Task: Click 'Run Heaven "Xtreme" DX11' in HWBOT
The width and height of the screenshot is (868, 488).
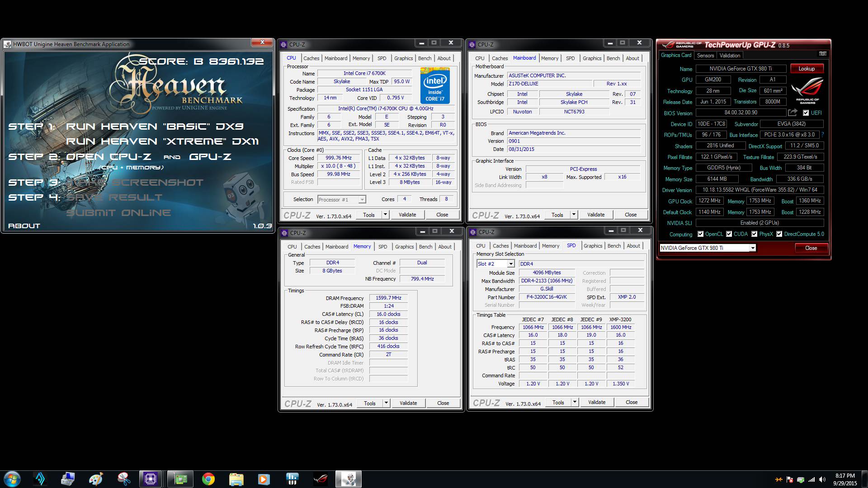Action: click(162, 141)
